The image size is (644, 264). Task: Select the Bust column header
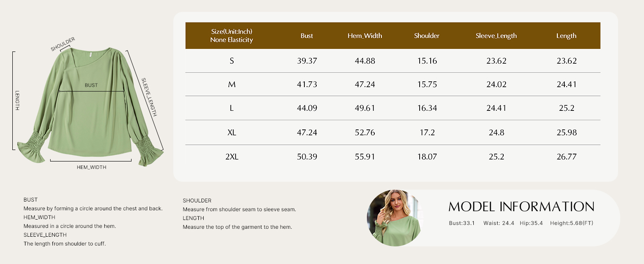click(307, 36)
